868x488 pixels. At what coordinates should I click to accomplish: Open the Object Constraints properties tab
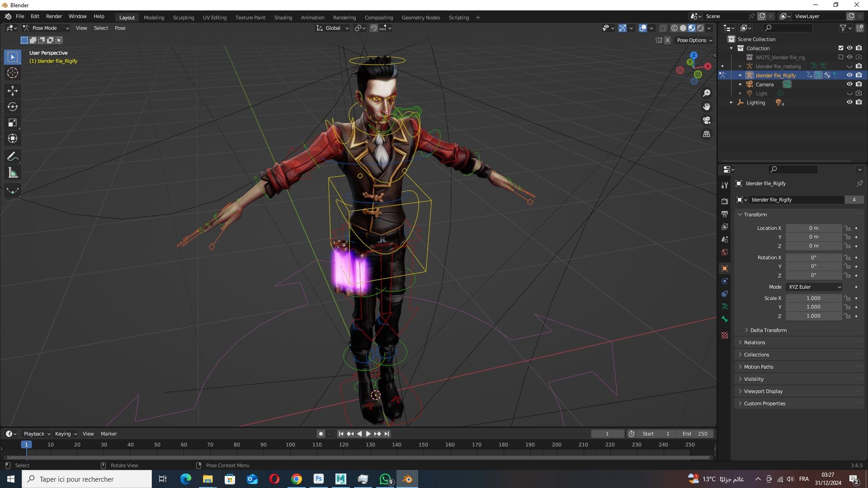point(725,294)
